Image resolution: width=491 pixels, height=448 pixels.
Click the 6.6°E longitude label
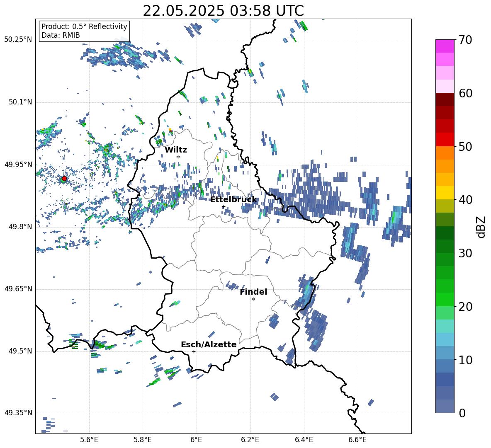click(x=357, y=440)
